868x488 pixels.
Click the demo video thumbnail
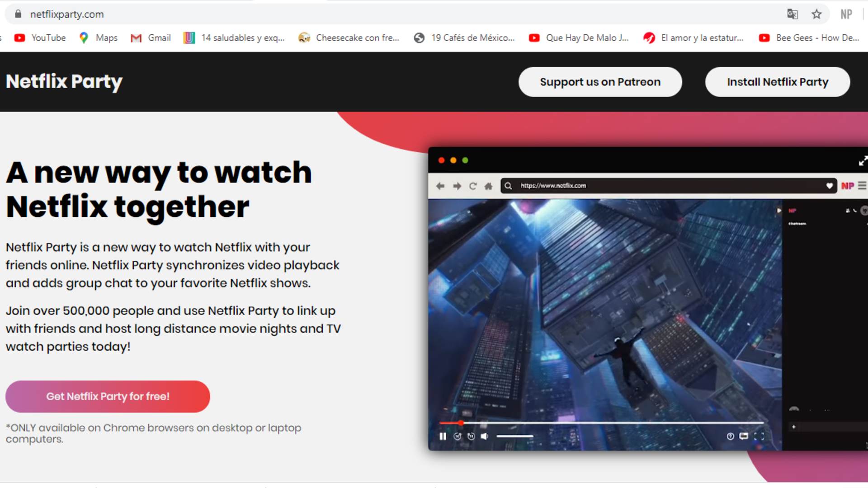point(605,324)
